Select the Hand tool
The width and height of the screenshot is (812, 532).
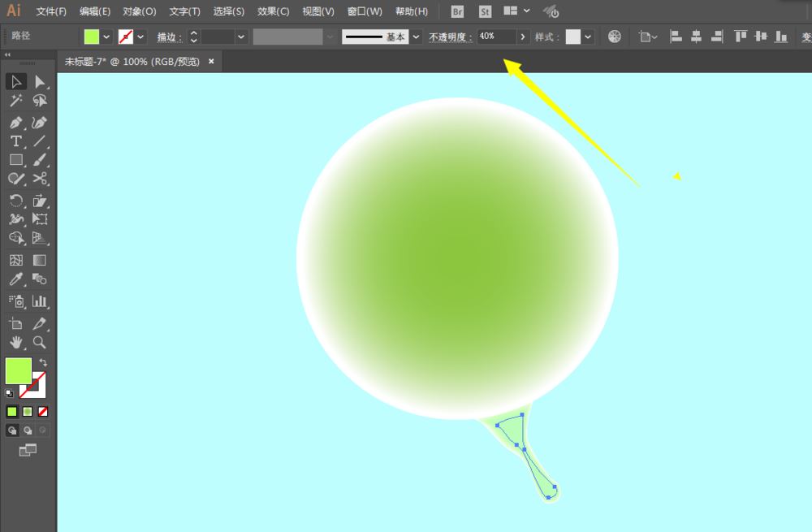[x=15, y=343]
